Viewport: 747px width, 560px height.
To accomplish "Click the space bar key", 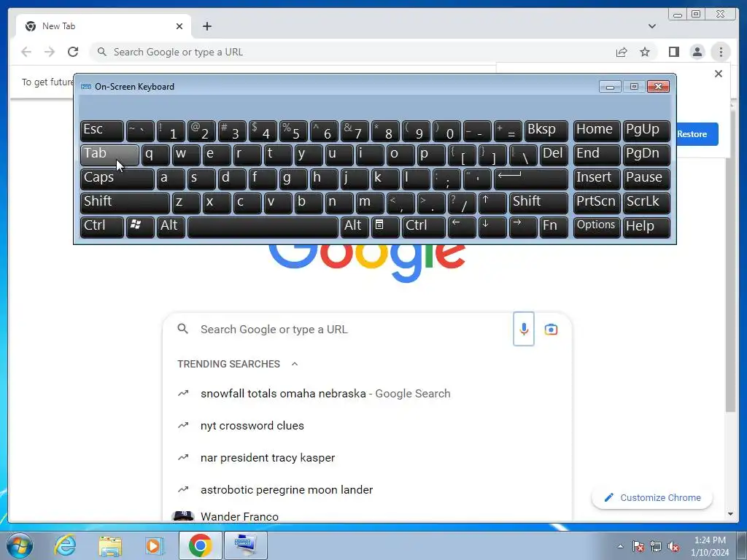I will [263, 227].
